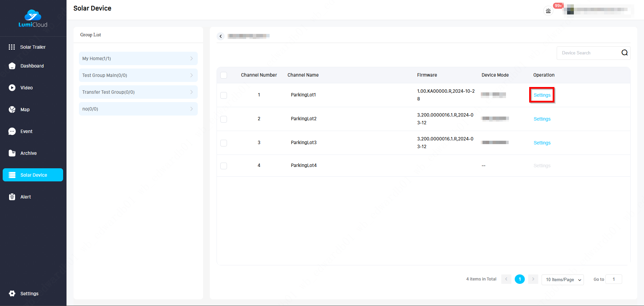Screen dimensions: 644x306
Task: Open the alarm bell notification icon
Action: pos(548,11)
